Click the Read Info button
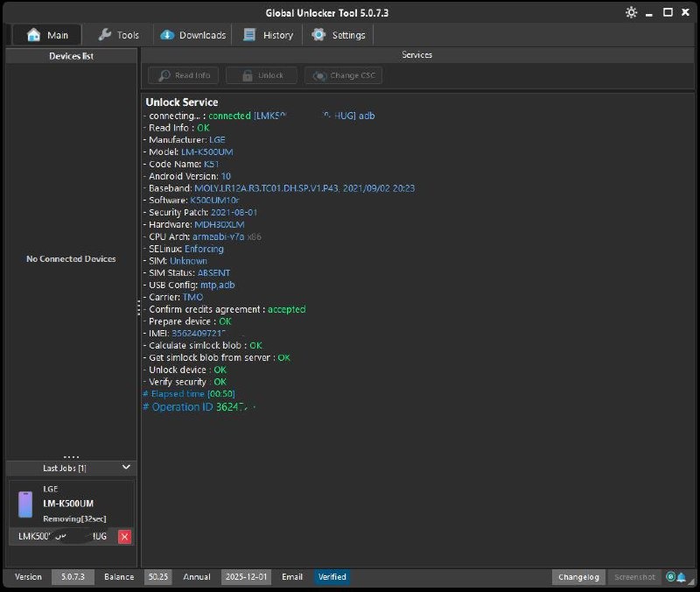Screen dimensions: 700x592 [x=183, y=75]
